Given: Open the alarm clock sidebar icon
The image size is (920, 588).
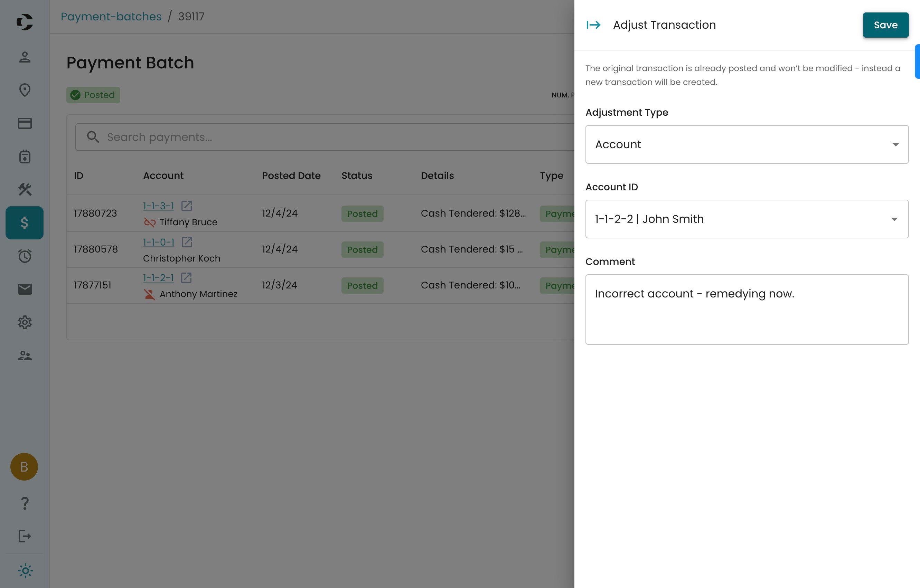Looking at the screenshot, I should 25,256.
